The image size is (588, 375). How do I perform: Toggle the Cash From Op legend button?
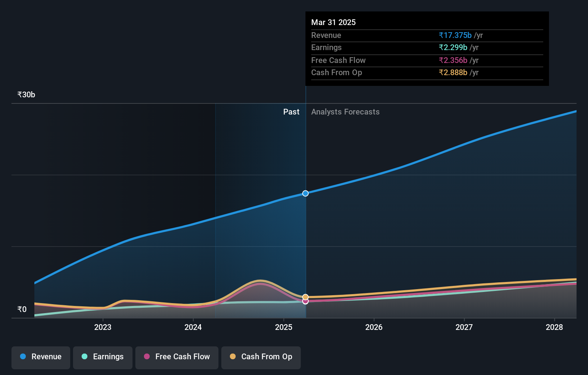[x=261, y=357]
